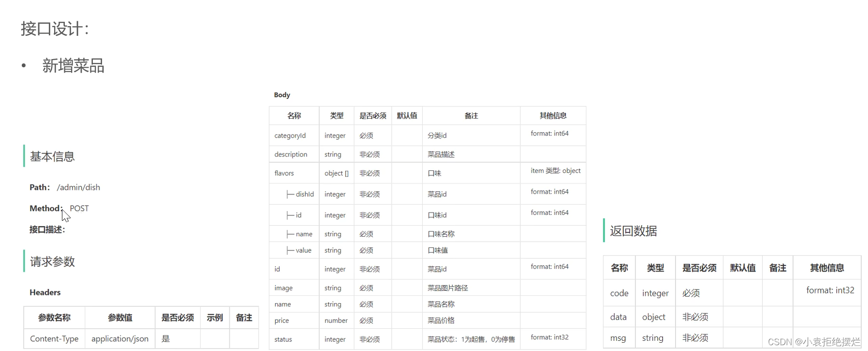Click the 'Headers' label

coord(45,292)
